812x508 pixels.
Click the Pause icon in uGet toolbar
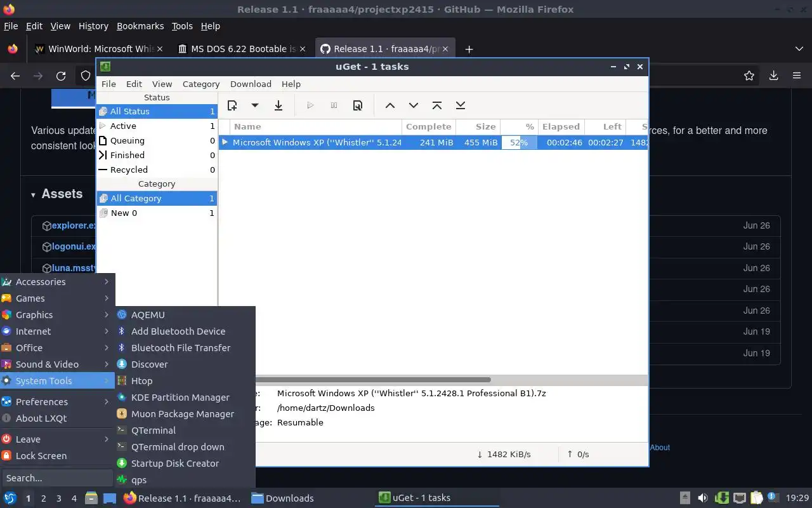coord(334,105)
